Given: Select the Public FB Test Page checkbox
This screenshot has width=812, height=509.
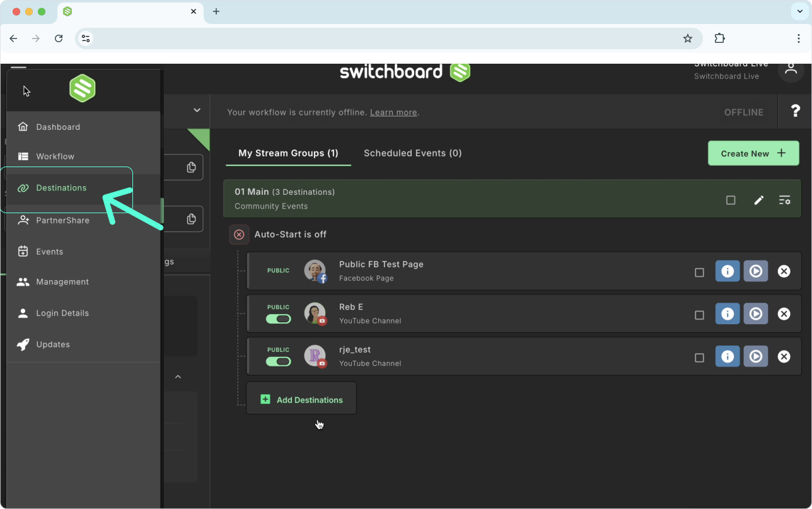Looking at the screenshot, I should pos(699,272).
